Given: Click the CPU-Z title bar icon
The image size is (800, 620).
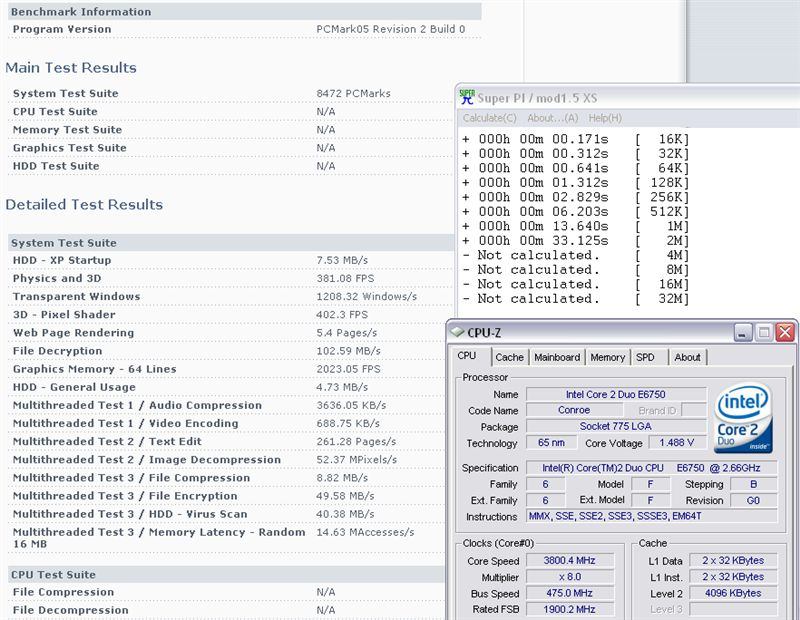Looking at the screenshot, I should pos(457,332).
